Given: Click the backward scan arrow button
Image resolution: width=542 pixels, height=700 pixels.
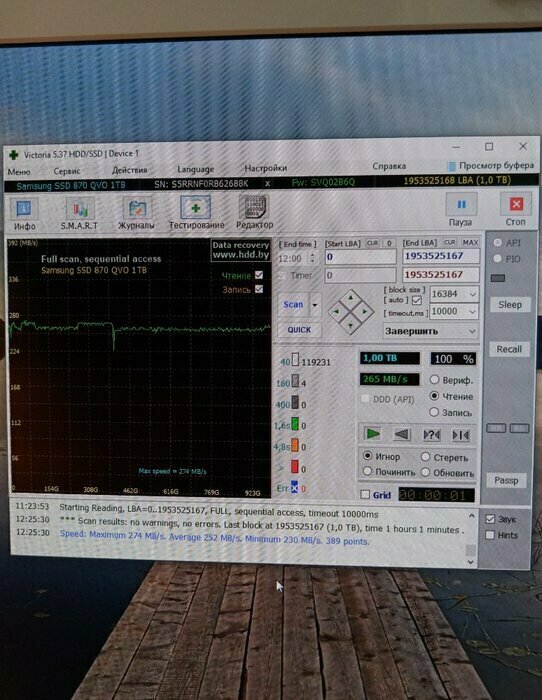Looking at the screenshot, I should pos(402,434).
